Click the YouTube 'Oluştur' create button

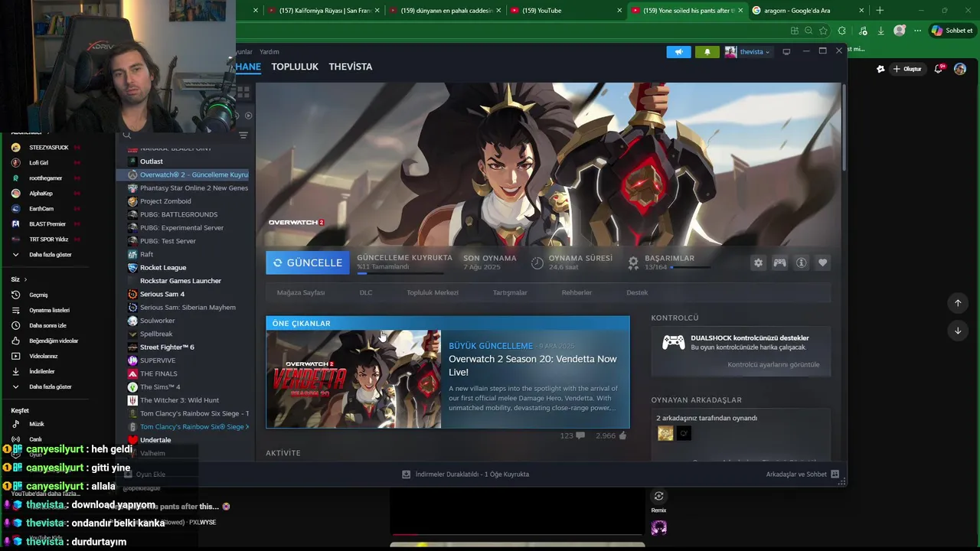[x=907, y=69]
